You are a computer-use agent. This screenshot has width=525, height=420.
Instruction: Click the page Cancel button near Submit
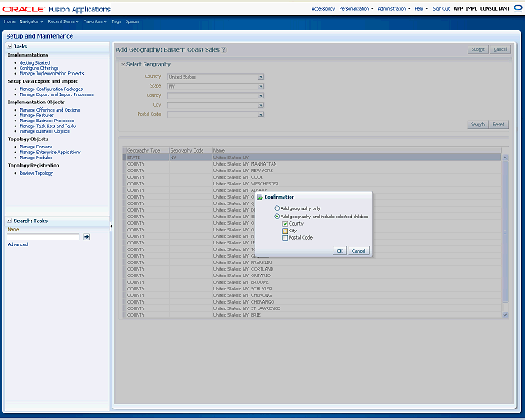(500, 49)
